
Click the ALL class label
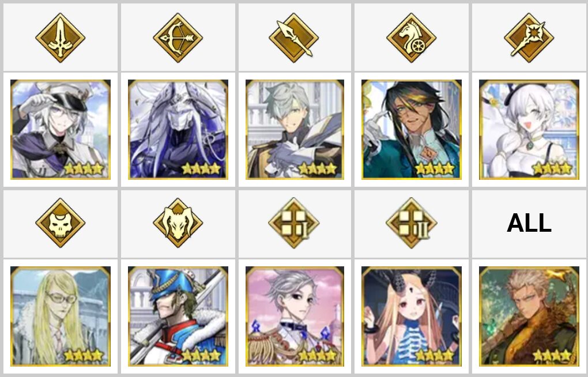(x=529, y=223)
